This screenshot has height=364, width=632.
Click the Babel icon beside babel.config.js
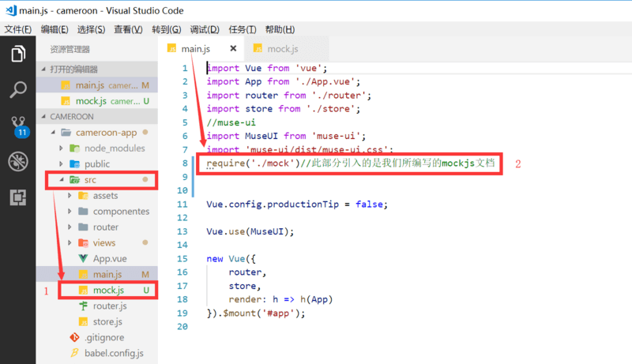(x=74, y=353)
